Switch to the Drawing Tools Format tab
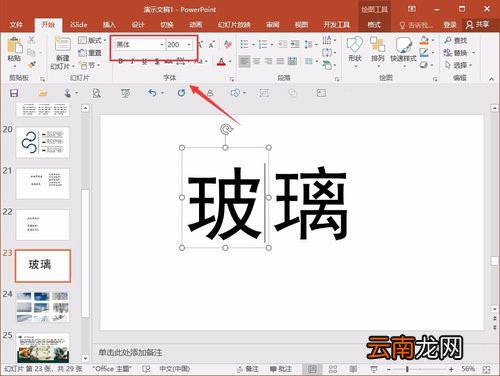The height and width of the screenshot is (376, 500). pyautogui.click(x=374, y=25)
